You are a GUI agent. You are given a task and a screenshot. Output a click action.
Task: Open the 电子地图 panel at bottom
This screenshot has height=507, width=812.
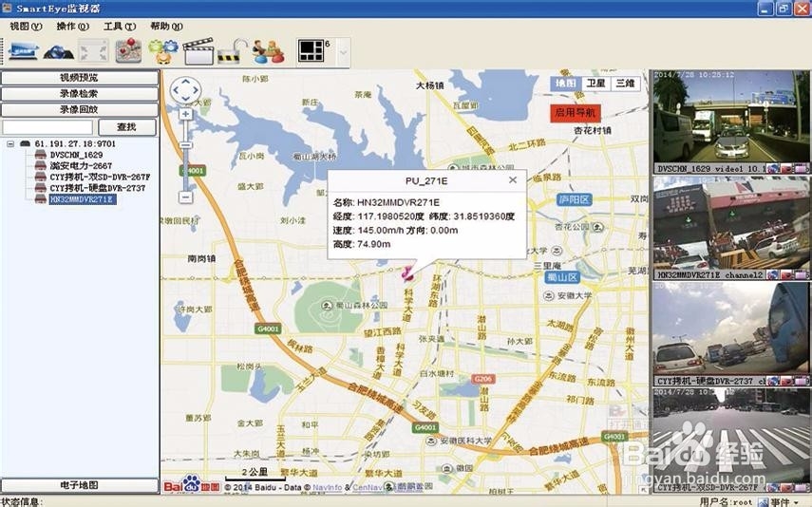(79, 485)
